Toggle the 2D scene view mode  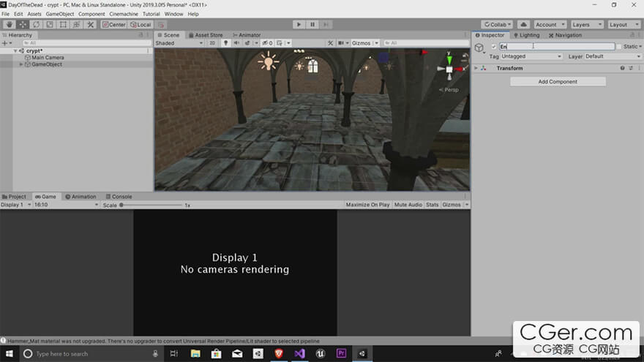(x=212, y=43)
